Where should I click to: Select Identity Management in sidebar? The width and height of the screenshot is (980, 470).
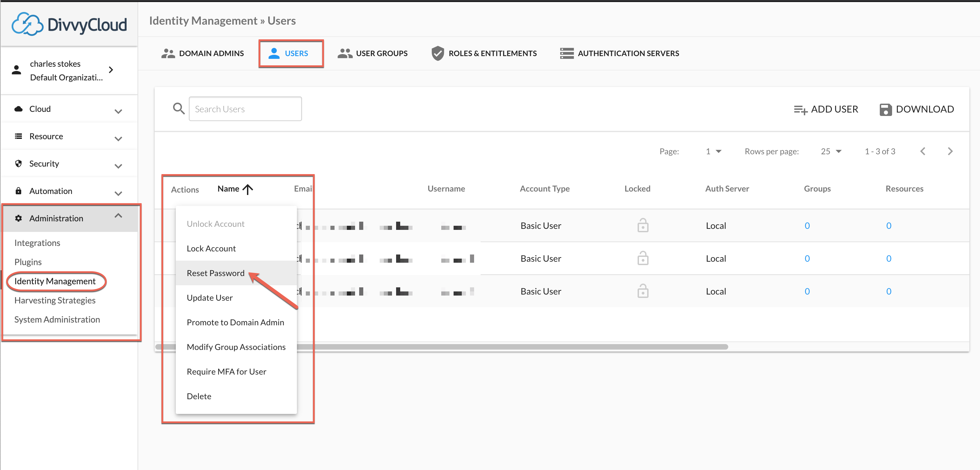tap(55, 281)
